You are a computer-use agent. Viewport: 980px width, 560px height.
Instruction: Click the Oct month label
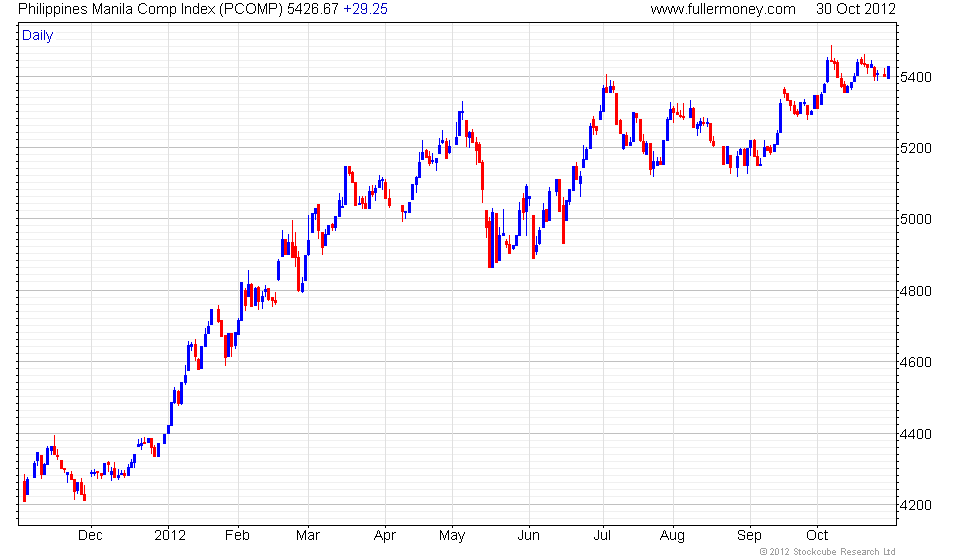817,536
